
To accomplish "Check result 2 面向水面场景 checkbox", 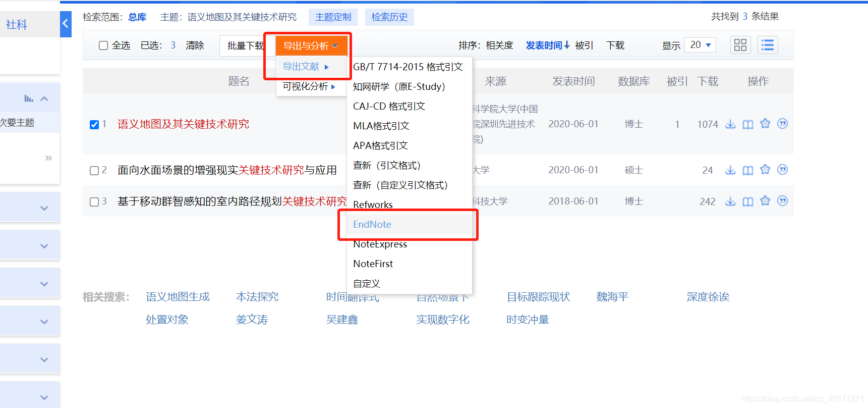I will (94, 170).
